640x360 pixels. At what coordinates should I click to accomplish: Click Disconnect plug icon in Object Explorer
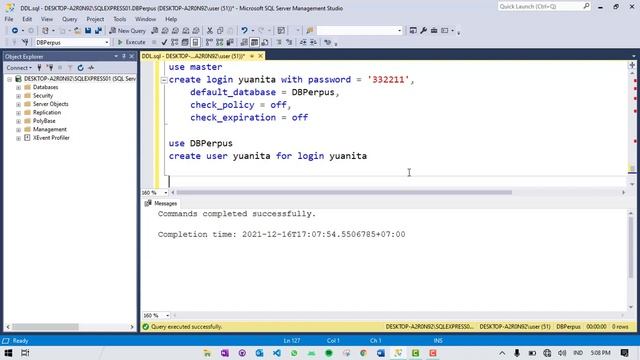click(x=50, y=68)
